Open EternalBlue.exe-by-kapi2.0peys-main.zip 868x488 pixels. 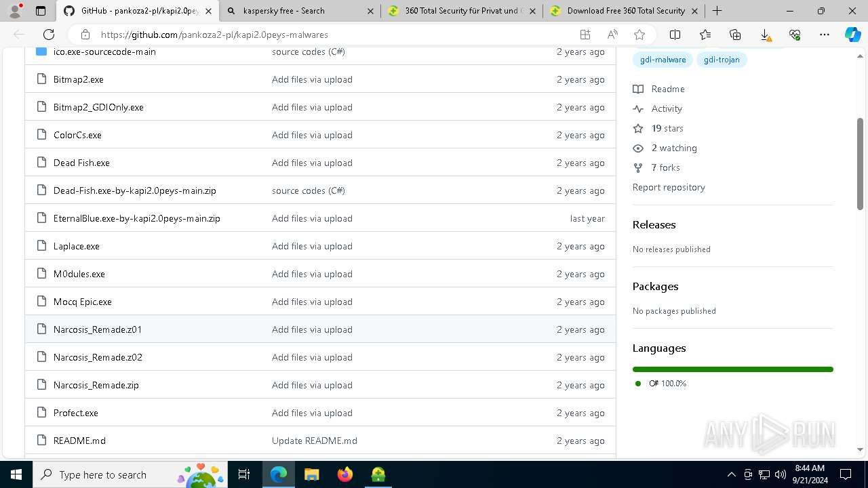pyautogui.click(x=137, y=218)
